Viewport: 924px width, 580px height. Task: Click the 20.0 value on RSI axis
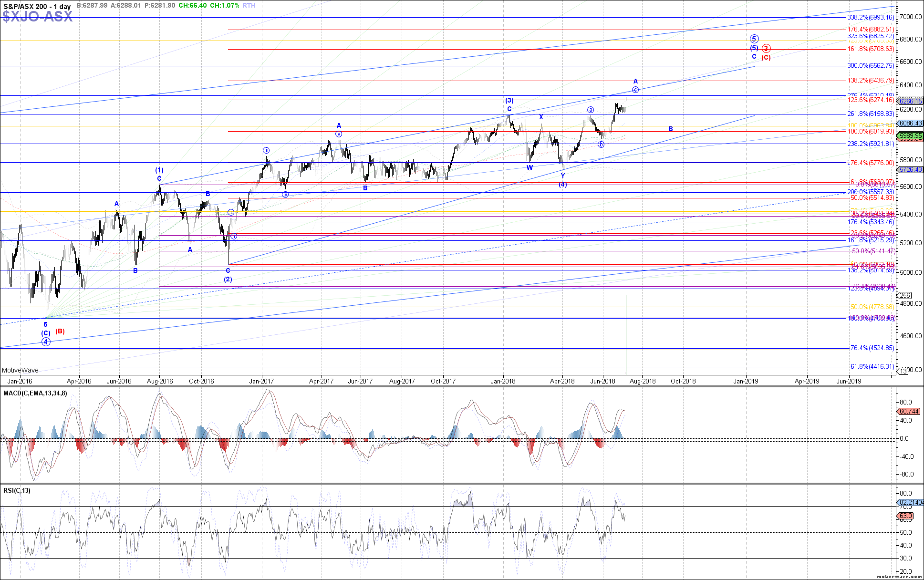(x=906, y=571)
